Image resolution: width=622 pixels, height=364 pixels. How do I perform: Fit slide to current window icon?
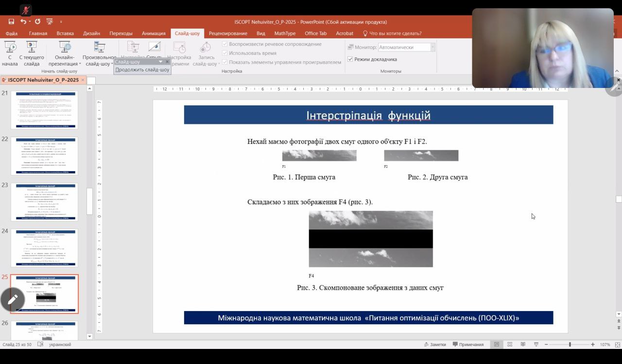click(x=619, y=345)
